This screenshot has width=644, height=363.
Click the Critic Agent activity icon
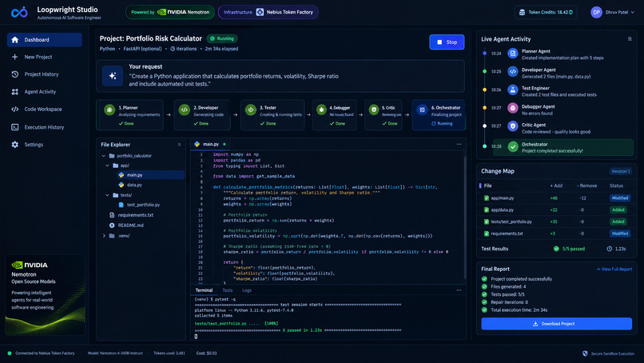coord(513,126)
